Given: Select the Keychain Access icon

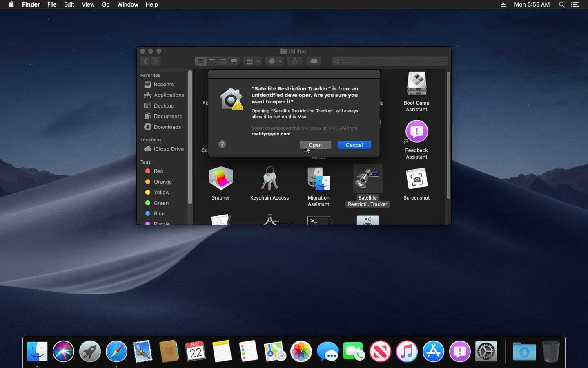Looking at the screenshot, I should point(269,179).
